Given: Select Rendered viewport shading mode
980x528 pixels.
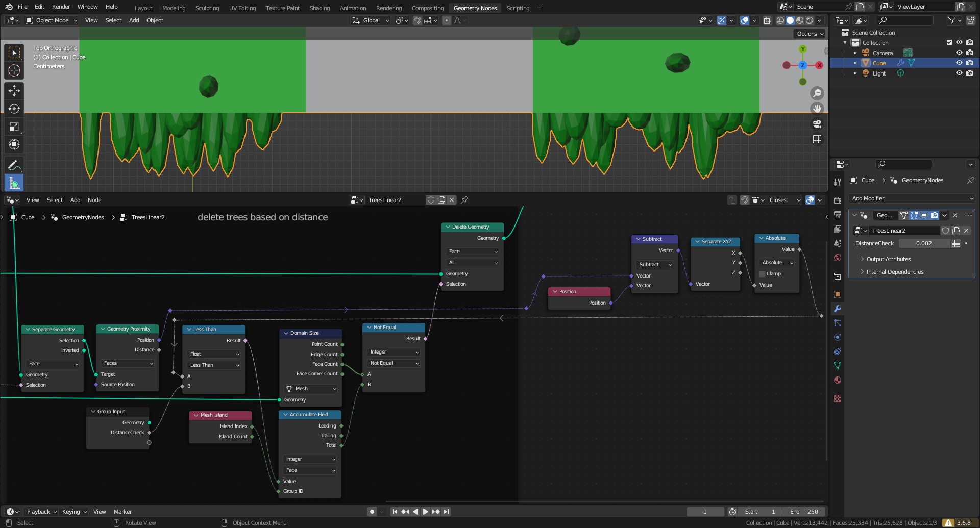Looking at the screenshot, I should pyautogui.click(x=810, y=20).
